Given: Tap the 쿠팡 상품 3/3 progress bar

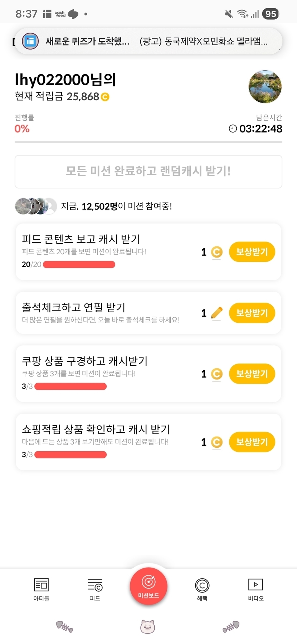Looking at the screenshot, I should [70, 386].
